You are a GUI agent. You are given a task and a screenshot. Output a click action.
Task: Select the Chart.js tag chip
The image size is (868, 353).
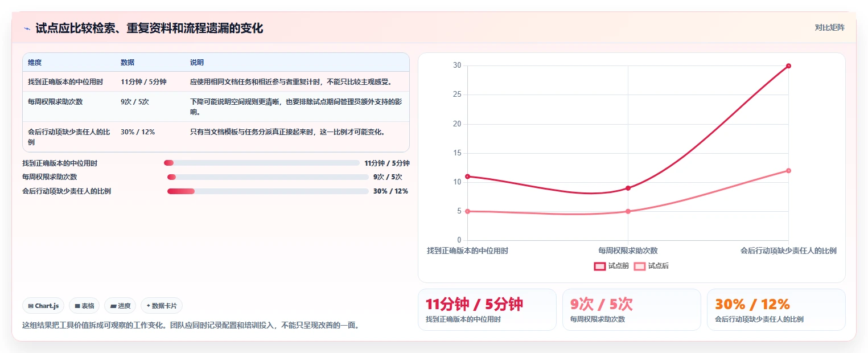pos(44,306)
